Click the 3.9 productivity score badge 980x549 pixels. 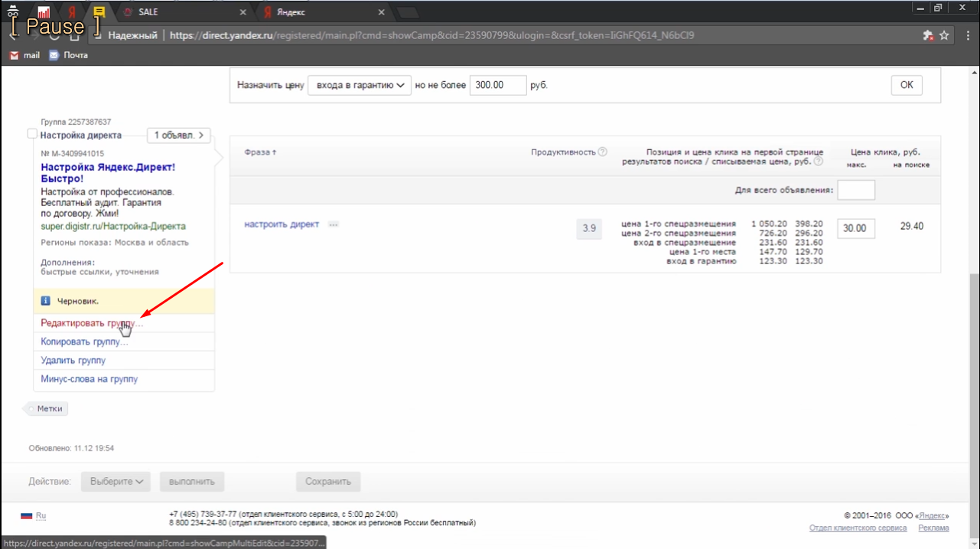point(589,228)
